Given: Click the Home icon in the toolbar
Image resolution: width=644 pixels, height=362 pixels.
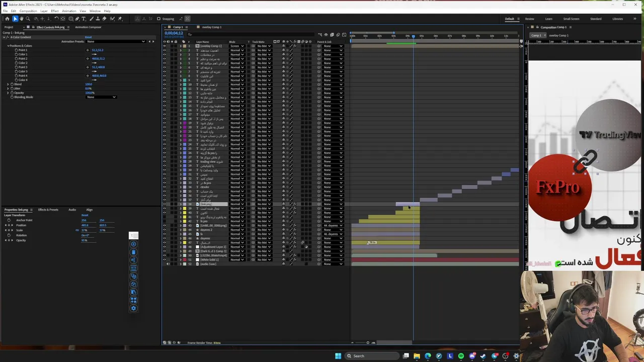Looking at the screenshot, I should [7, 19].
